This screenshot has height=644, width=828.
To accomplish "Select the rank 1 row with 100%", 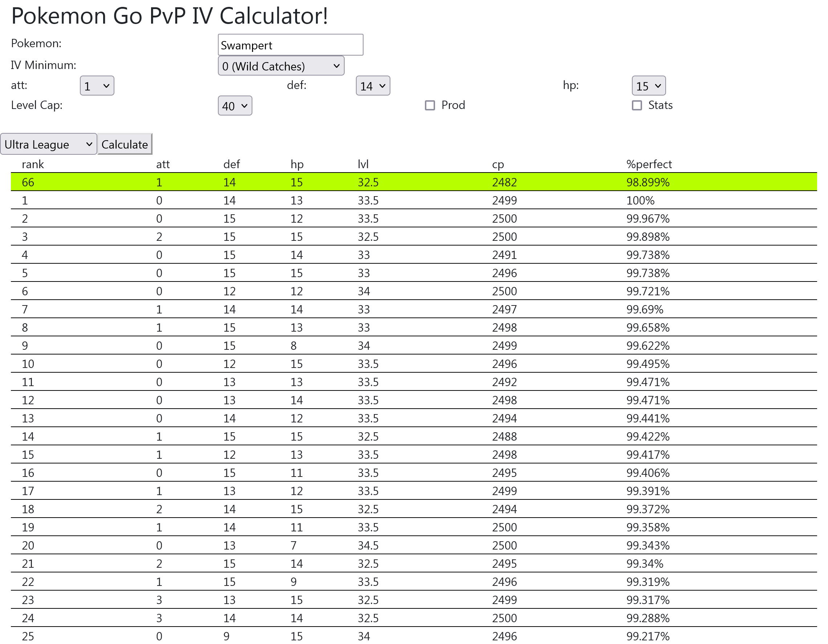I will pos(414,200).
